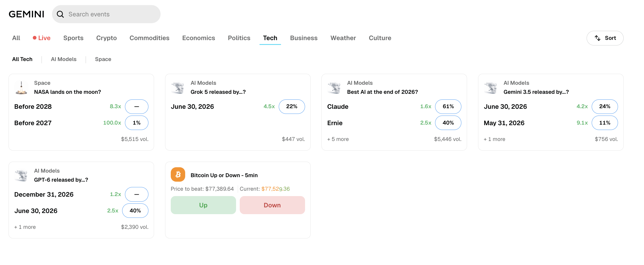Click the $447 vol. label

[293, 139]
